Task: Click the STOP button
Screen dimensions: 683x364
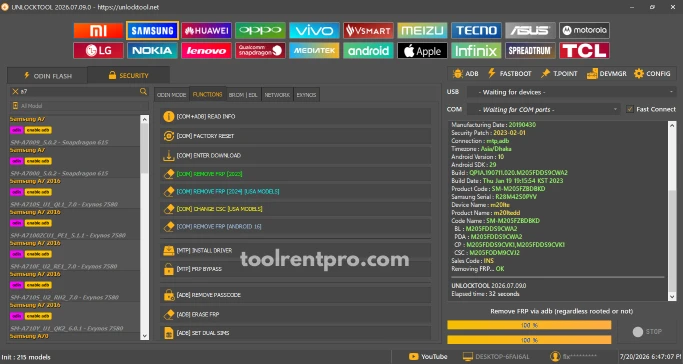Action: pyautogui.click(x=647, y=332)
